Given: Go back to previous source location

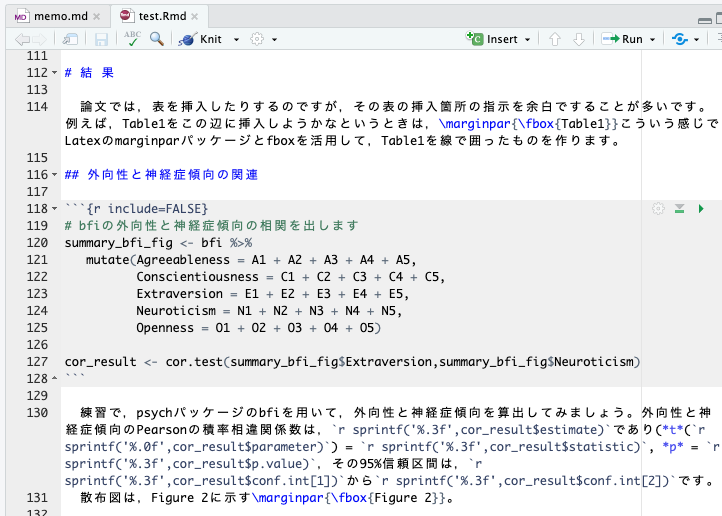Looking at the screenshot, I should (x=22, y=39).
